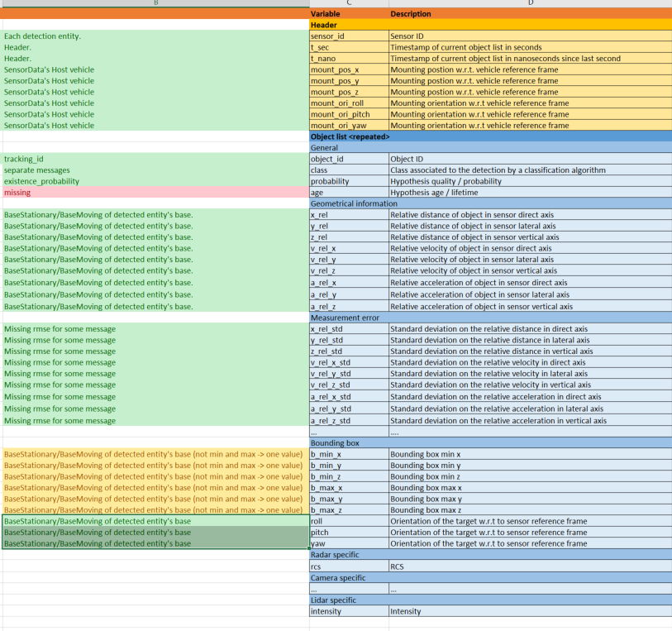The height and width of the screenshot is (631, 672).
Task: Click the 'v_rel_z_std' variable cell
Action: point(349,385)
